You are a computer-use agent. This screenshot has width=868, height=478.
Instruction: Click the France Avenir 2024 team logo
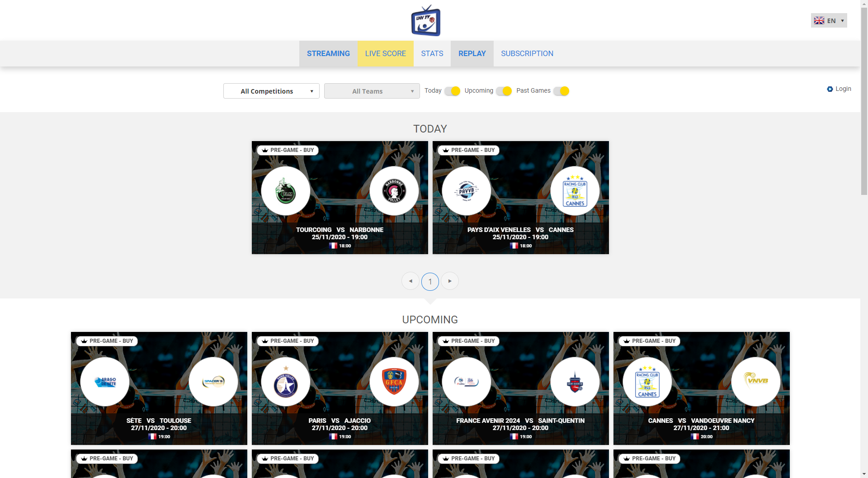click(x=467, y=382)
